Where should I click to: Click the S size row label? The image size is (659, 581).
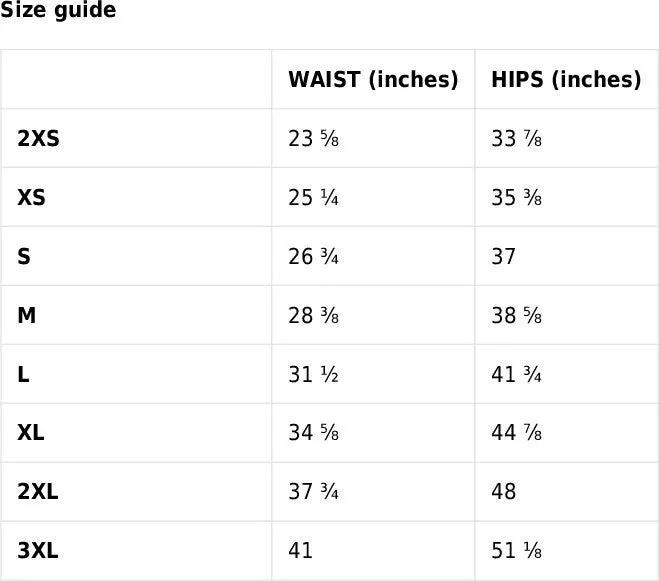pos(24,257)
